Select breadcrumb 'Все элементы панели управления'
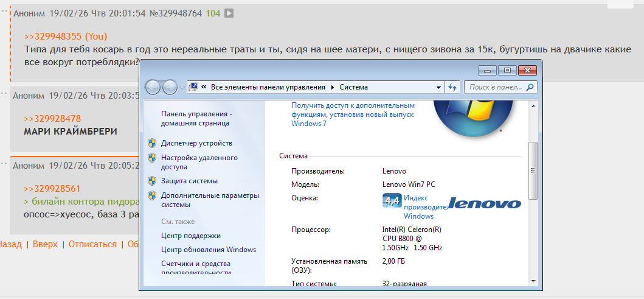The width and height of the screenshot is (644, 299). (x=268, y=87)
